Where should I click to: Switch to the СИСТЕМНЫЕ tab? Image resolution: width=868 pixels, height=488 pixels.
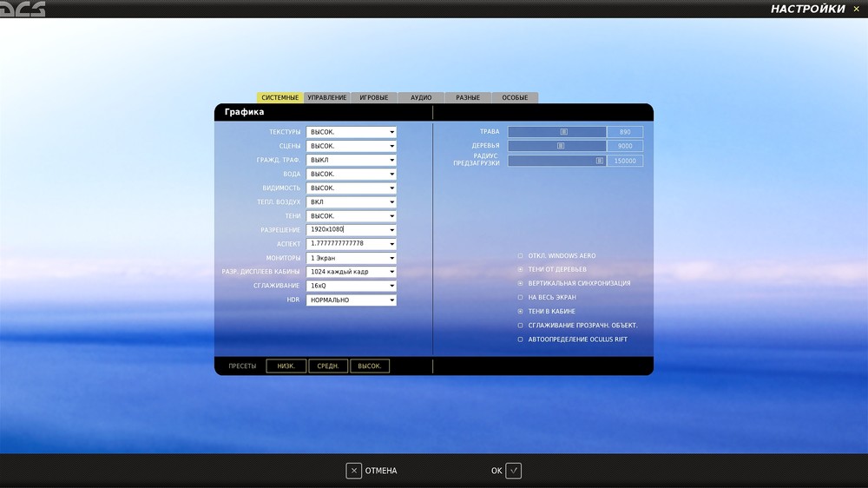point(279,97)
